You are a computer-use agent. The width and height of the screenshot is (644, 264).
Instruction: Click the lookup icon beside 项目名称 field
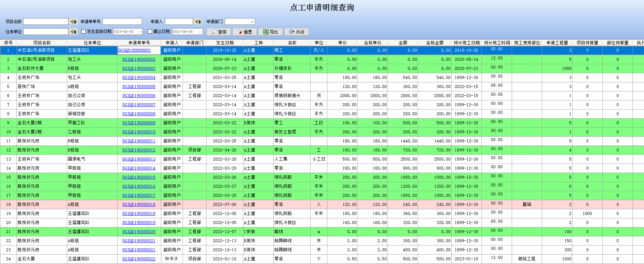click(73, 22)
